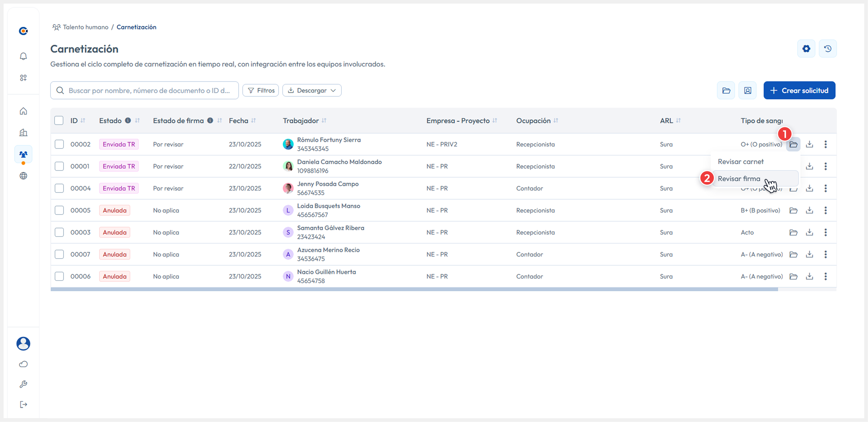Click the Crear solicitud button
The width and height of the screenshot is (868, 422).
click(799, 90)
